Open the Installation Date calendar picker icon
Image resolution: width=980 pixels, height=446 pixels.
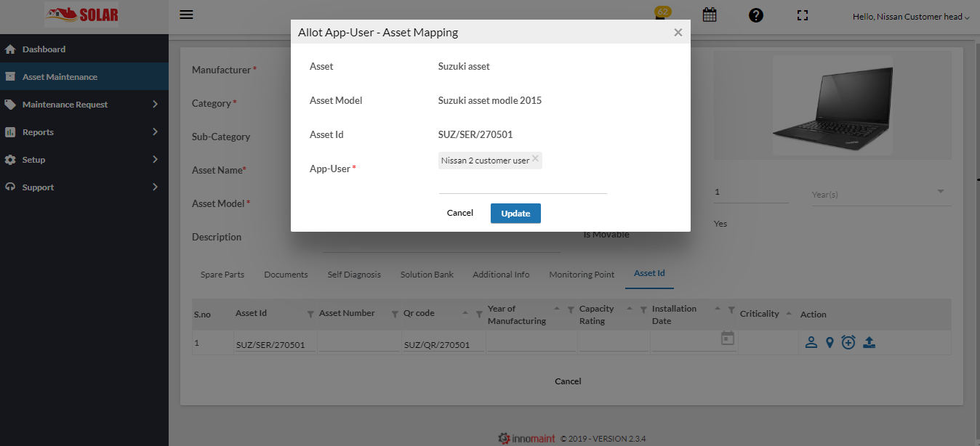tap(727, 337)
